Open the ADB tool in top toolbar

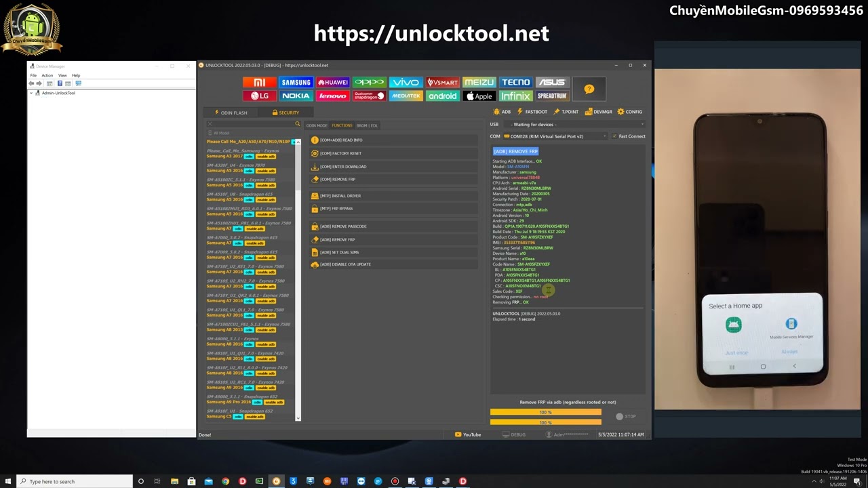pos(502,112)
